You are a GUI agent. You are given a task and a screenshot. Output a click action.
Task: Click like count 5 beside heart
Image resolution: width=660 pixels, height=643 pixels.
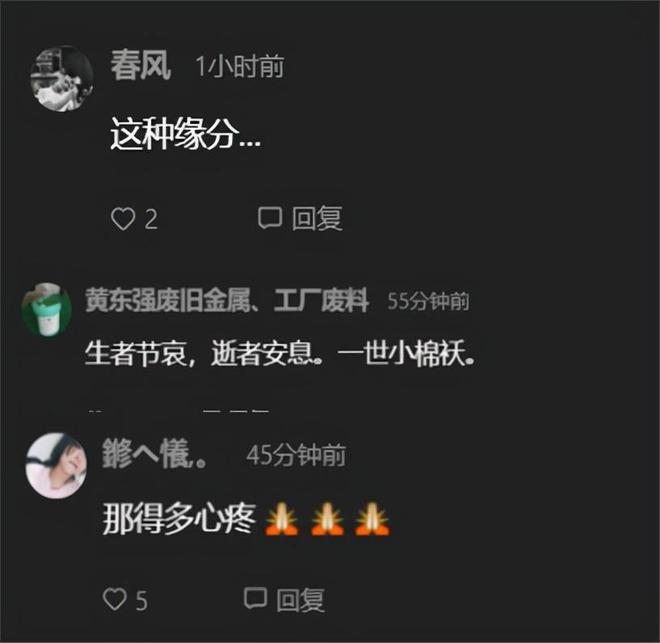[x=142, y=600]
